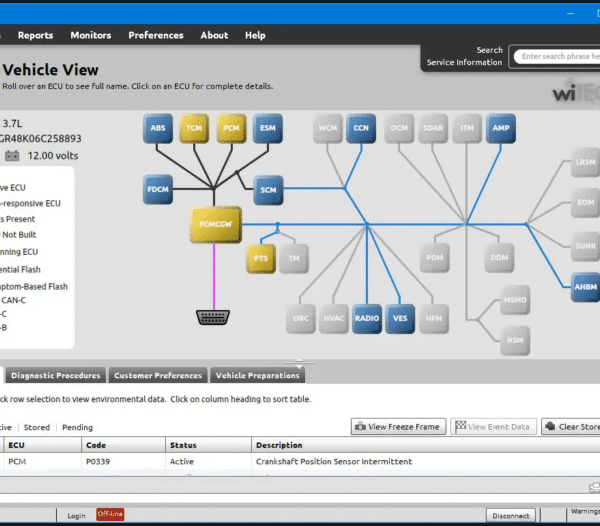Click the View Freeze Frame button
The width and height of the screenshot is (600, 526).
pos(398,427)
